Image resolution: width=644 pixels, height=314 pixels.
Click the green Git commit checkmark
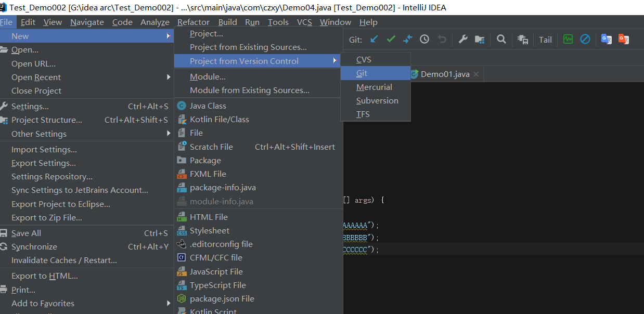point(391,39)
